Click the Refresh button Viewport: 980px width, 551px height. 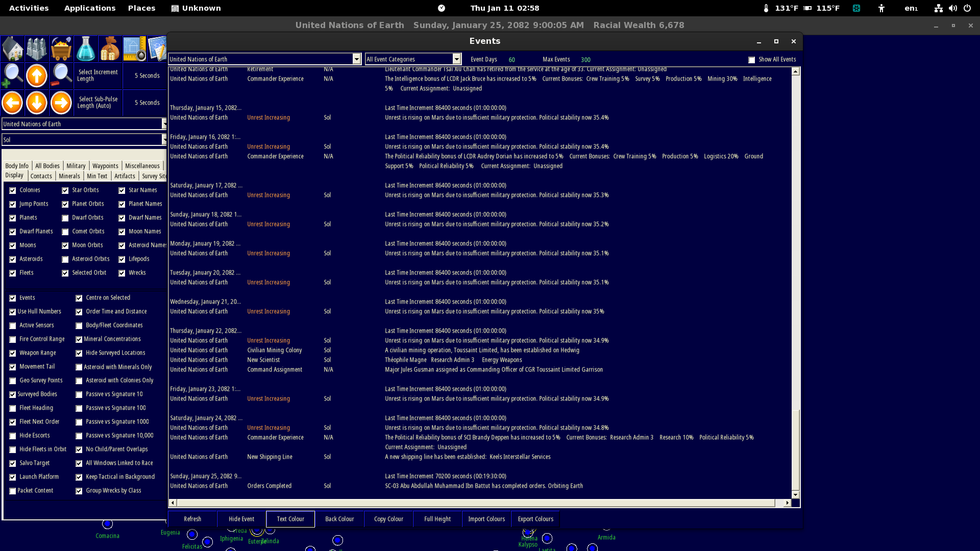[x=192, y=519]
